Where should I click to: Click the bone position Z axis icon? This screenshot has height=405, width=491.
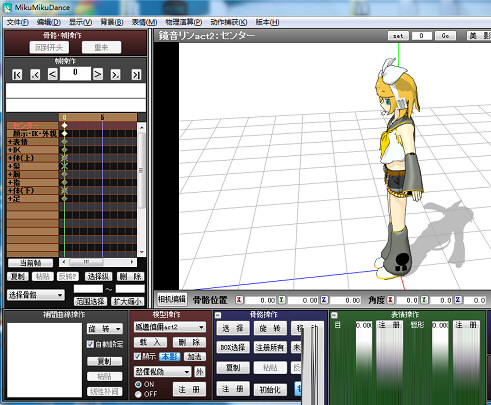(324, 300)
